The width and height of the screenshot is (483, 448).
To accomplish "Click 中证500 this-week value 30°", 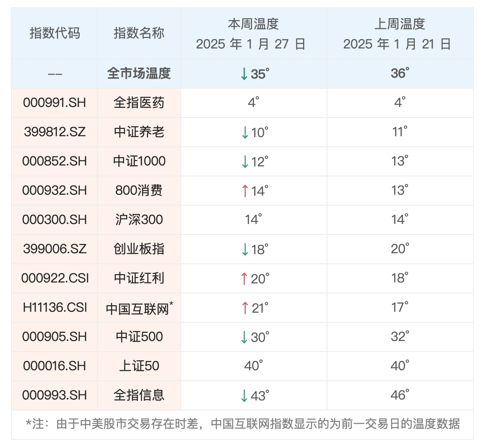I will pyautogui.click(x=255, y=337).
